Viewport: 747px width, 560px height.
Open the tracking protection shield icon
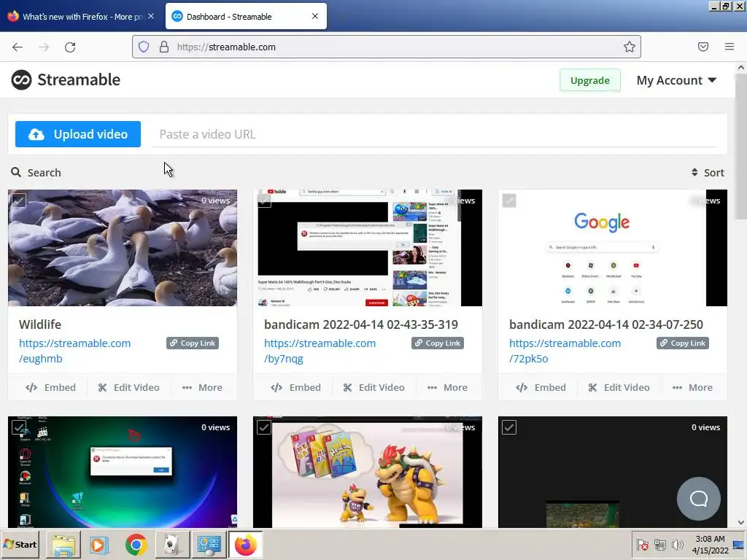[144, 47]
